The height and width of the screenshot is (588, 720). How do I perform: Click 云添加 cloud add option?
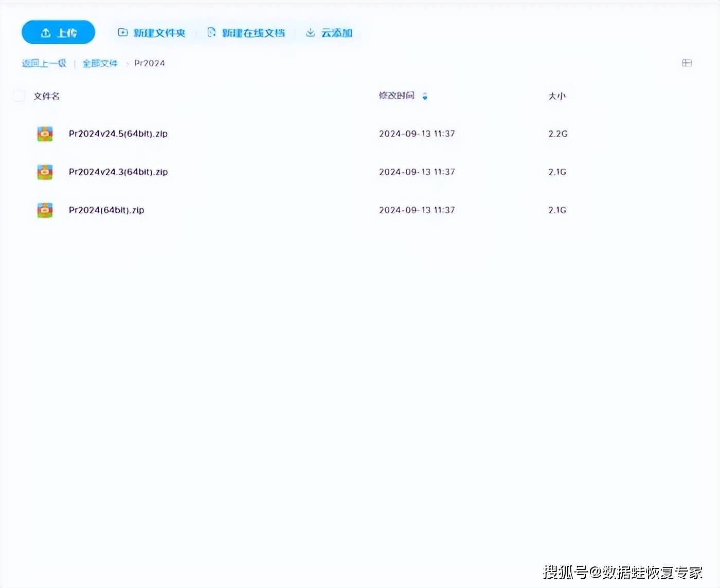(329, 33)
